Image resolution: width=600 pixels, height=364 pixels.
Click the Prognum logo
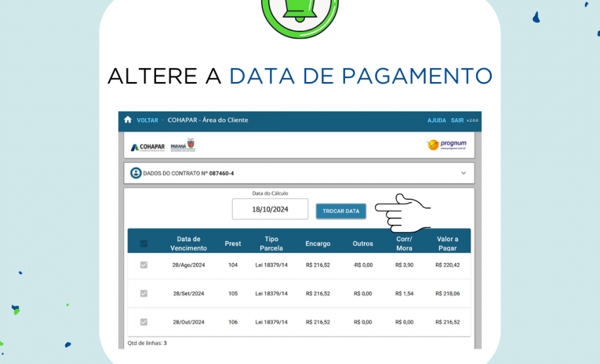point(447,145)
